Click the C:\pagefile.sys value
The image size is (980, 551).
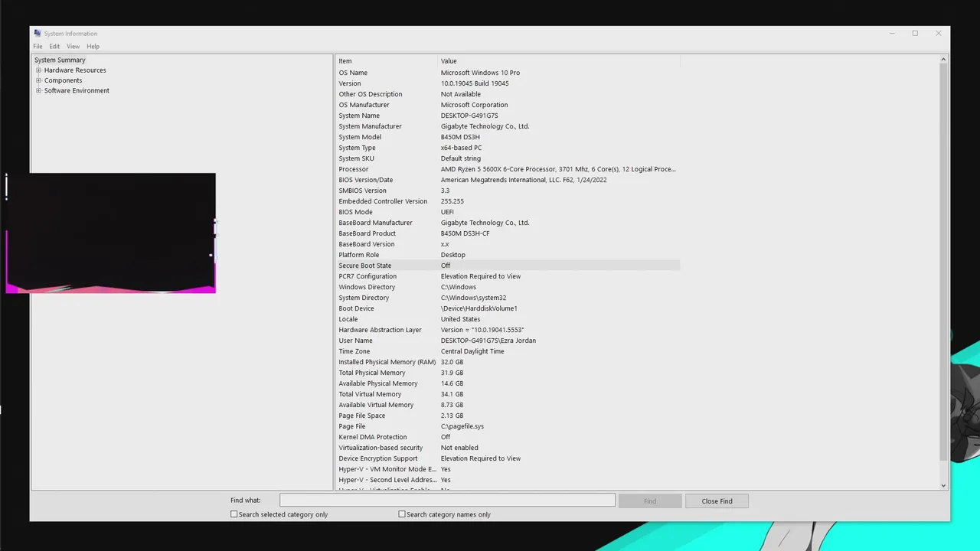click(x=462, y=426)
